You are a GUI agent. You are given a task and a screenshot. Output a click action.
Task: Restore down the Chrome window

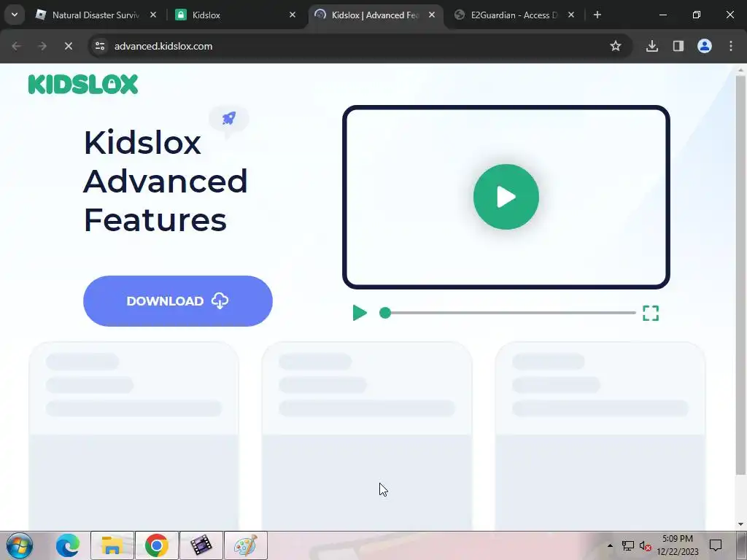697,15
